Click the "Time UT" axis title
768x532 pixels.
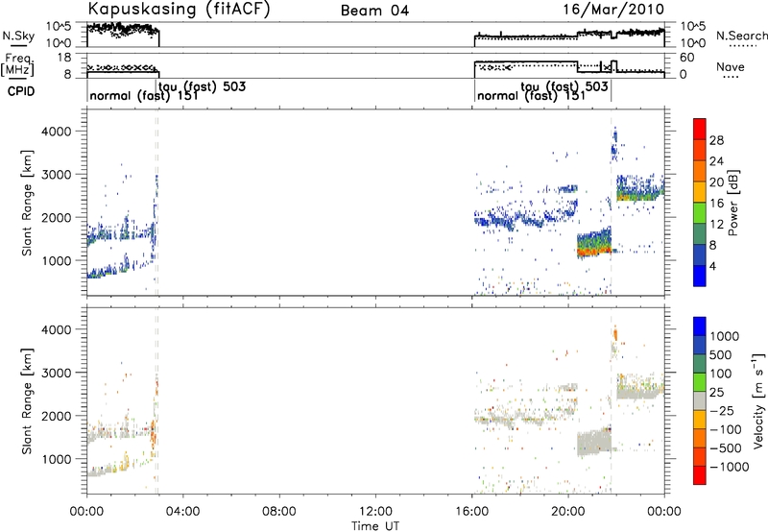pos(375,526)
